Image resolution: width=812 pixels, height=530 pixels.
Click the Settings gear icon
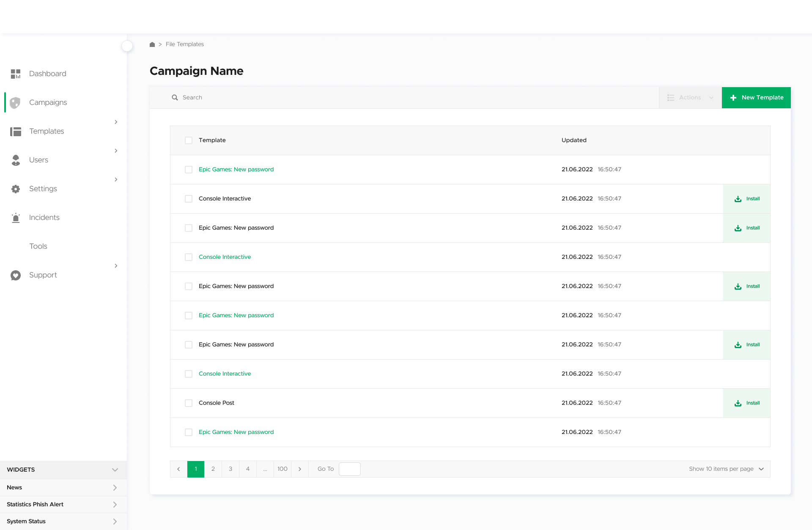[x=16, y=189]
